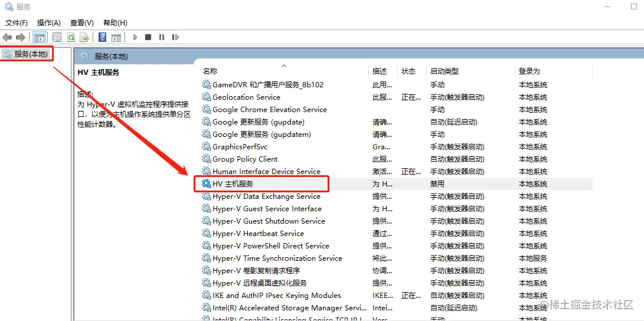Click the green Refresh toolbar icon
644x321 pixels.
pos(71,37)
